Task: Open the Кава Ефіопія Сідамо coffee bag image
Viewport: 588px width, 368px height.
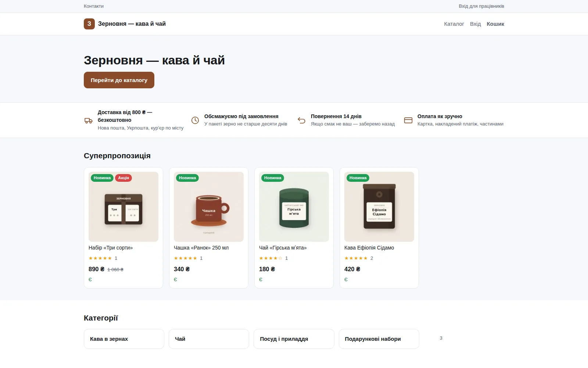Action: click(x=379, y=207)
